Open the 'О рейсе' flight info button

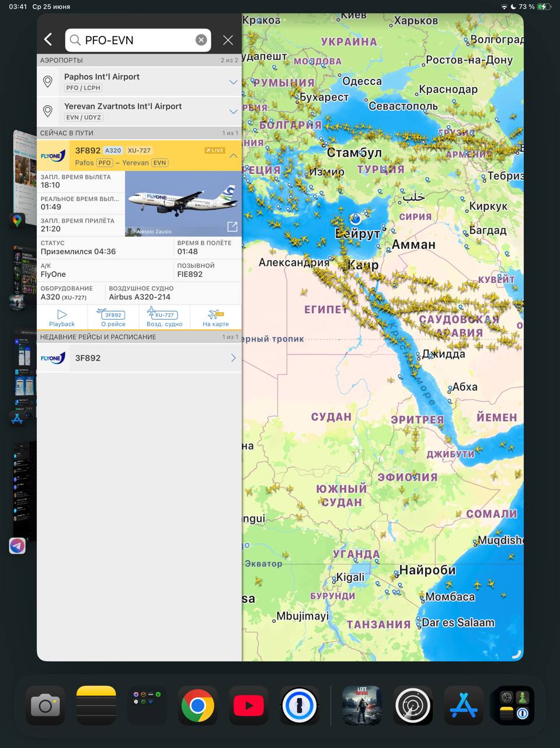[113, 318]
